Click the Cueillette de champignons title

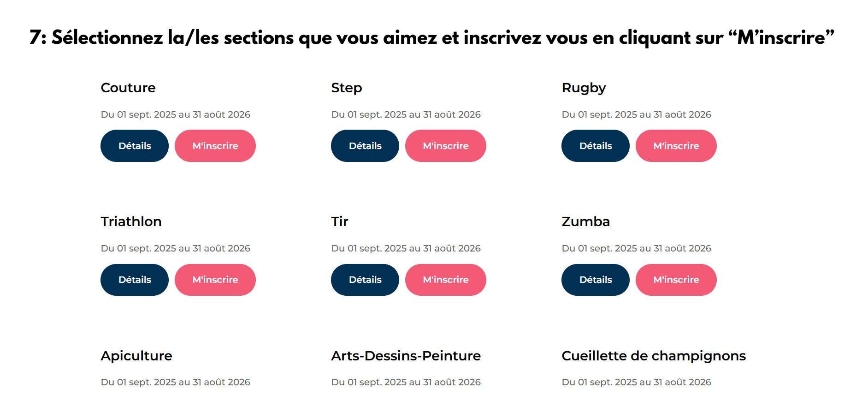point(653,356)
